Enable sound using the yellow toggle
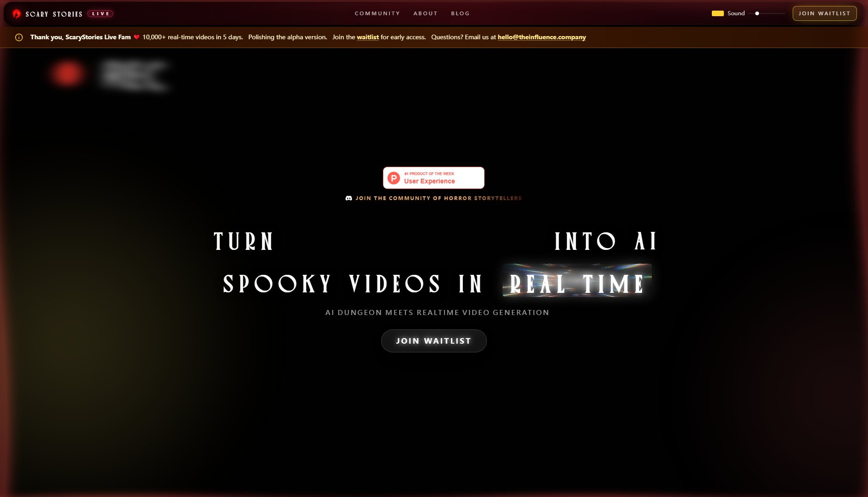868x497 pixels. click(718, 13)
